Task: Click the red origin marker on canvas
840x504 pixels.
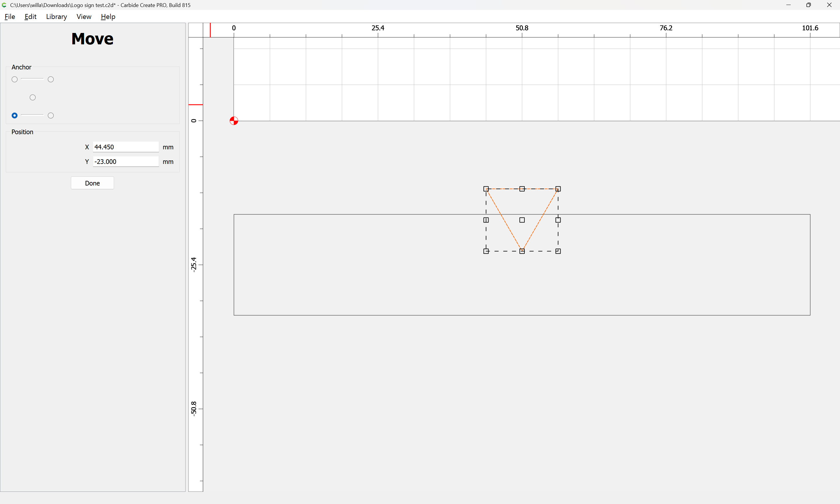Action: pos(234,121)
